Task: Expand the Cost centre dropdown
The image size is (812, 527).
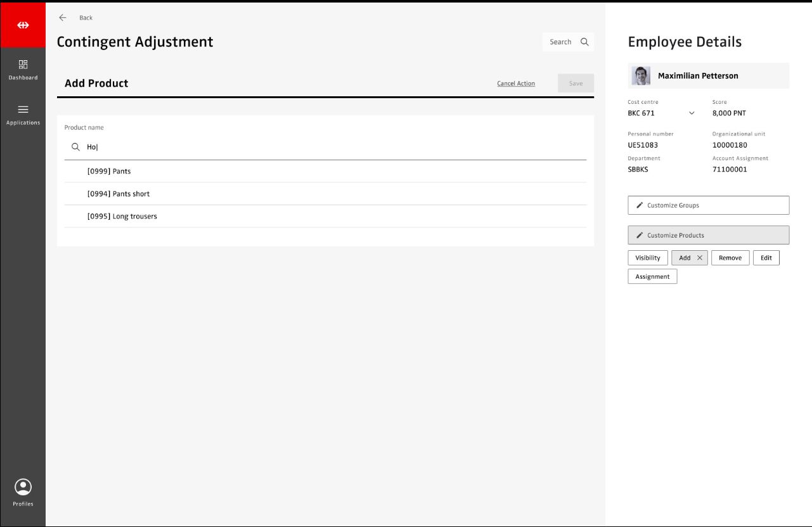Action: coord(691,113)
